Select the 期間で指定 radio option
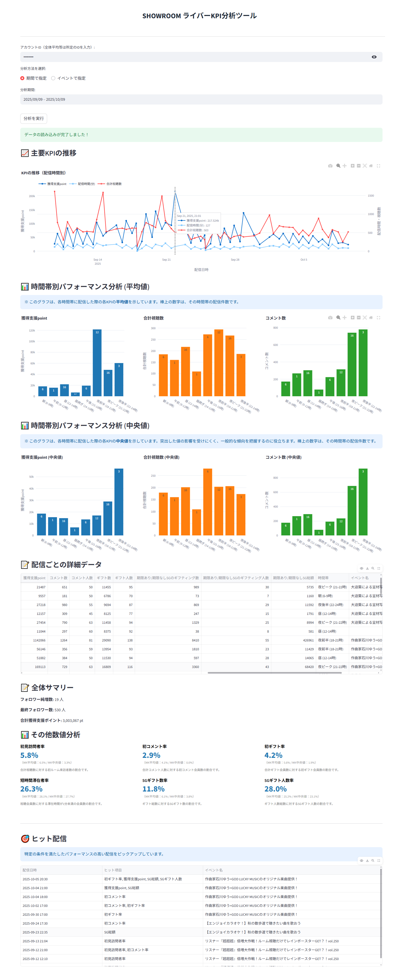The width and height of the screenshot is (401, 980). 23,78
